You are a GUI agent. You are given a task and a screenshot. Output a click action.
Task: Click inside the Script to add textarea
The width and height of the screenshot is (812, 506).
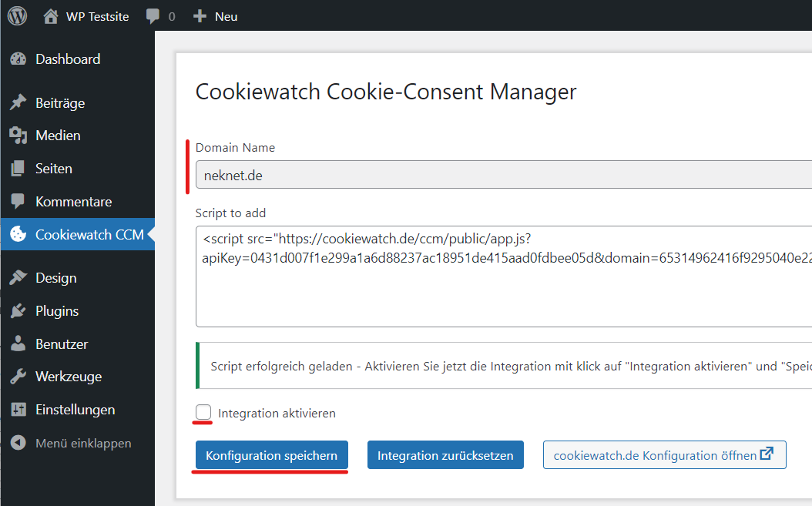(x=501, y=293)
